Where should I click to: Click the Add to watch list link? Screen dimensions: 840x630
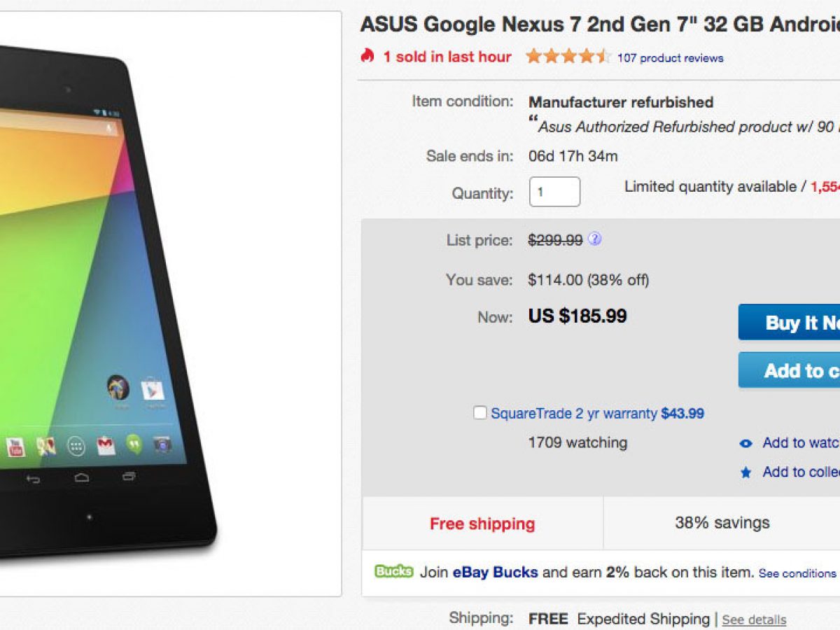pyautogui.click(x=801, y=442)
